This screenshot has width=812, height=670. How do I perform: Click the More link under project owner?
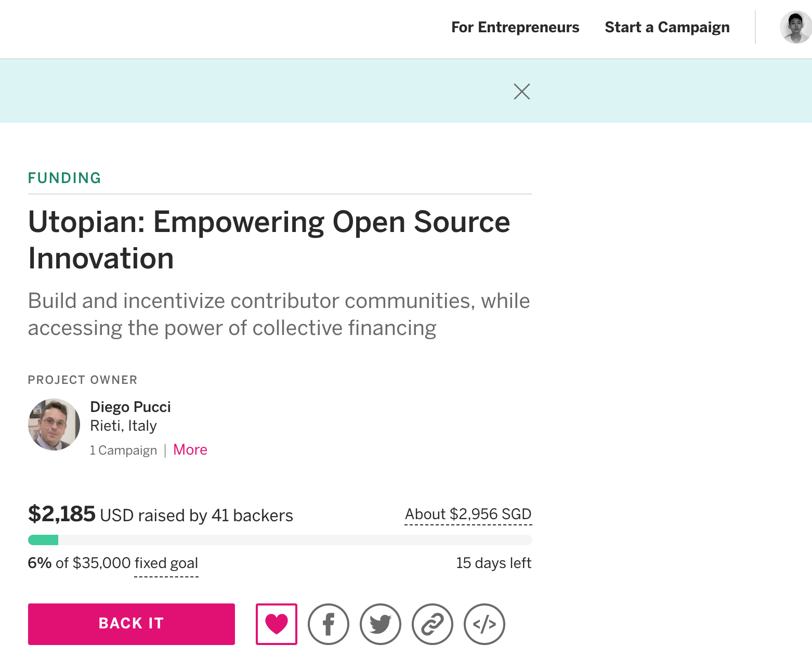pyautogui.click(x=190, y=450)
